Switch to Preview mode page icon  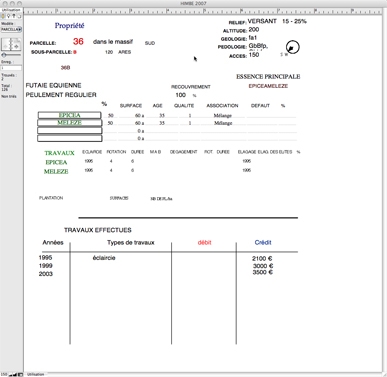coord(19,16)
